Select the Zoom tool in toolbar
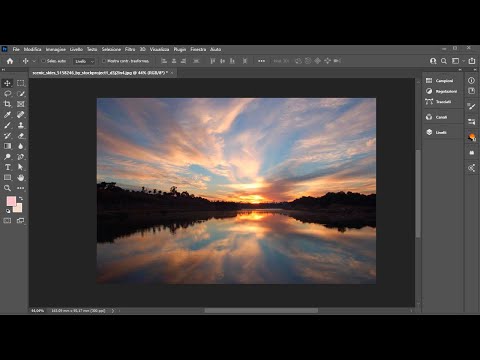Image resolution: width=480 pixels, height=360 pixels. [x=7, y=188]
